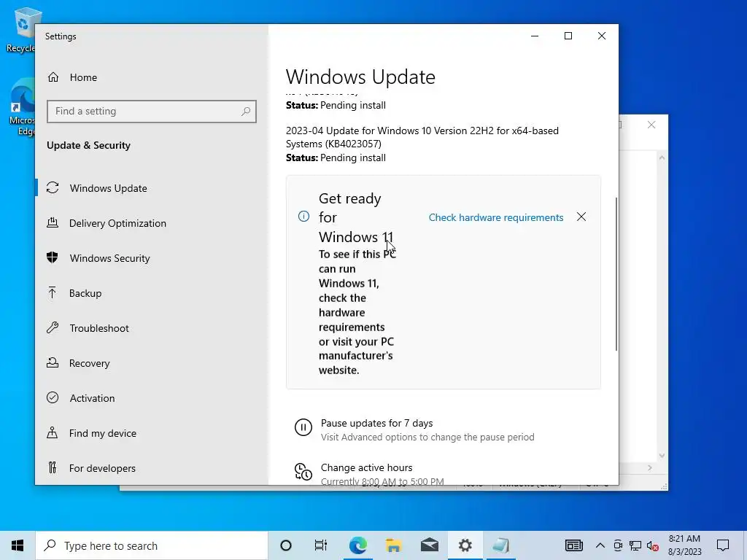Image resolution: width=747 pixels, height=560 pixels.
Task: Click the Backup up-arrow icon
Action: 53,292
